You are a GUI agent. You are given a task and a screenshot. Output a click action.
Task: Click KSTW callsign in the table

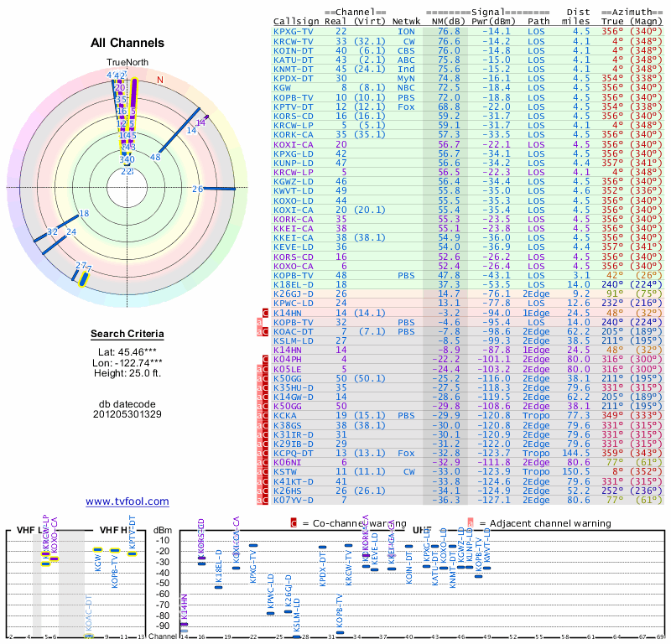pos(285,471)
